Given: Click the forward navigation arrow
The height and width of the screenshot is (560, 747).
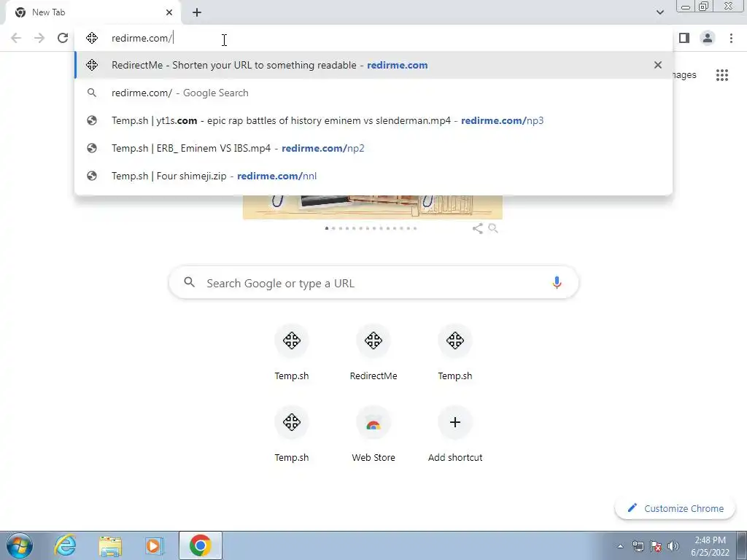Looking at the screenshot, I should [39, 38].
